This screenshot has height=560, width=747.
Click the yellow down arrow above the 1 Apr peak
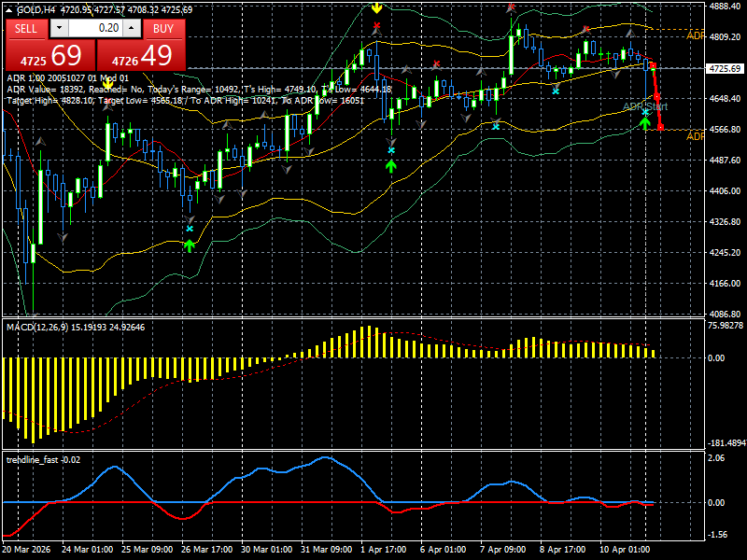click(x=377, y=7)
